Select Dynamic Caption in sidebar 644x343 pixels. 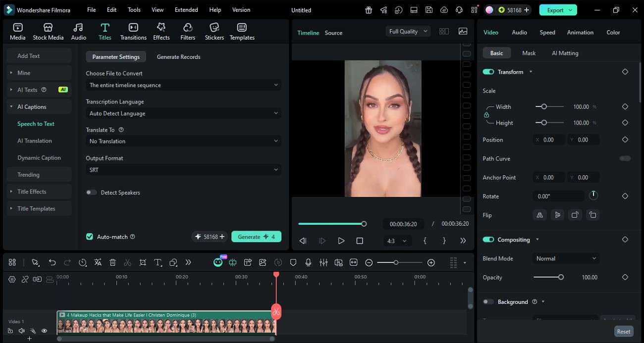pyautogui.click(x=39, y=158)
